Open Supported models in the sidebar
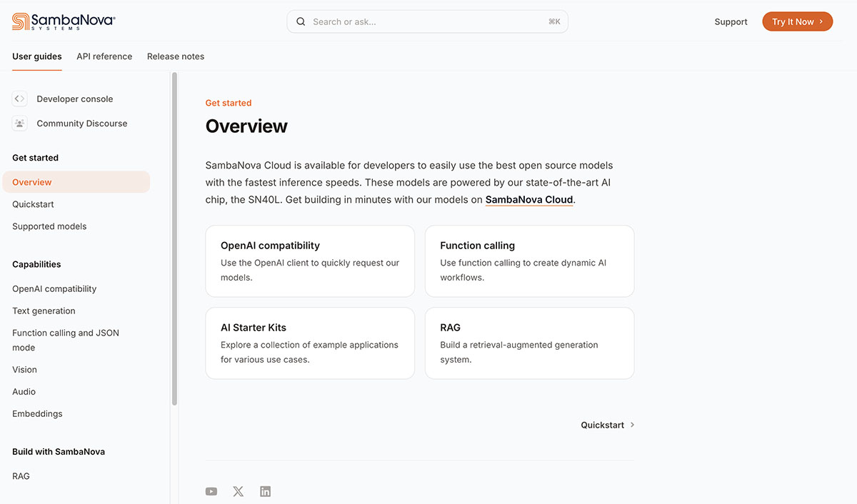Image resolution: width=857 pixels, height=504 pixels. point(49,226)
